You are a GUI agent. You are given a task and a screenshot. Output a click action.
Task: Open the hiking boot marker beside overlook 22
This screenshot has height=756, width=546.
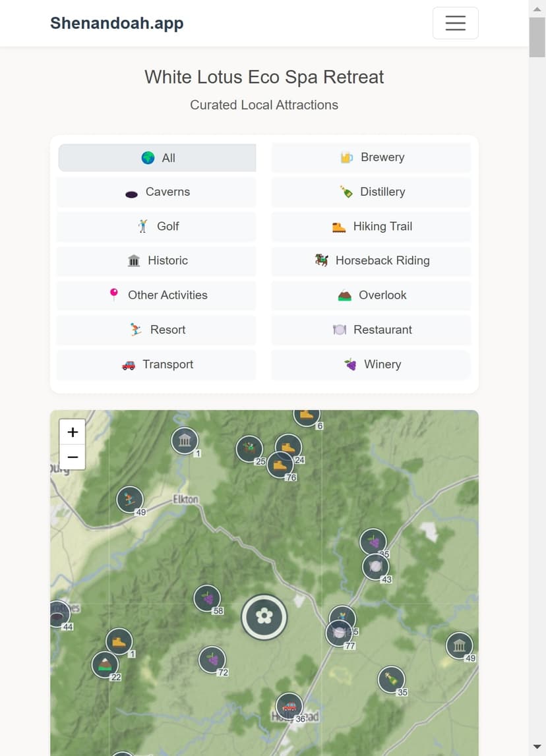(x=119, y=642)
